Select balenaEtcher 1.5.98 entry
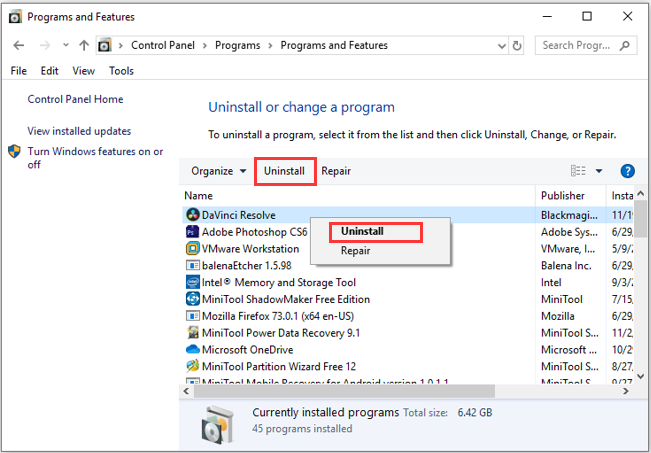The image size is (651, 453). [x=247, y=266]
